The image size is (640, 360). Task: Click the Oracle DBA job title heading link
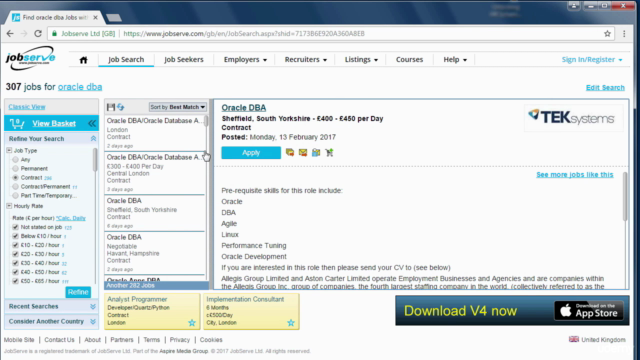pyautogui.click(x=244, y=108)
